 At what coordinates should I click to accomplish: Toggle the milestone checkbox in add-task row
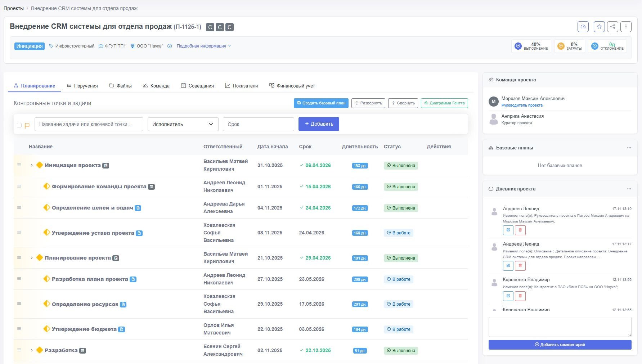click(x=19, y=125)
